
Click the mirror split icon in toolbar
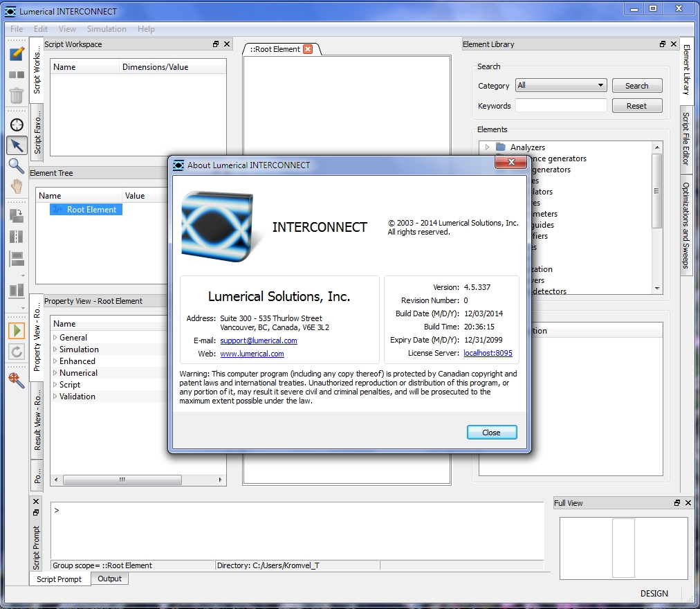pyautogui.click(x=17, y=237)
